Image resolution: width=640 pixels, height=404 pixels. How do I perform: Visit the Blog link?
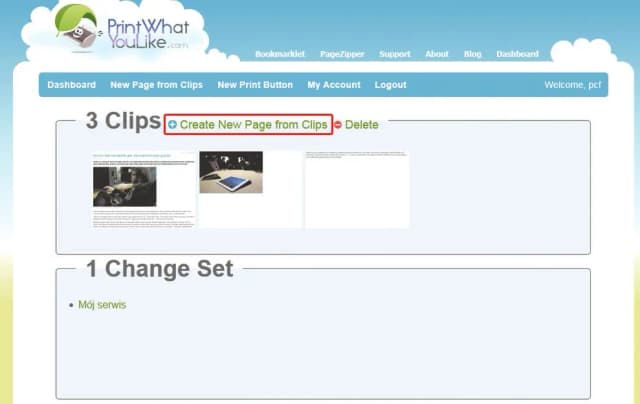tap(472, 54)
